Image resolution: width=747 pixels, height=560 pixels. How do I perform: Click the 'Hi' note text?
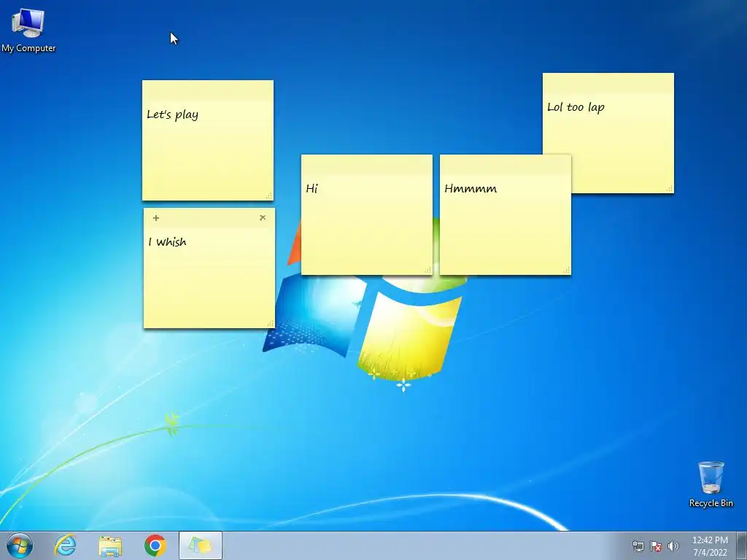pyautogui.click(x=311, y=189)
